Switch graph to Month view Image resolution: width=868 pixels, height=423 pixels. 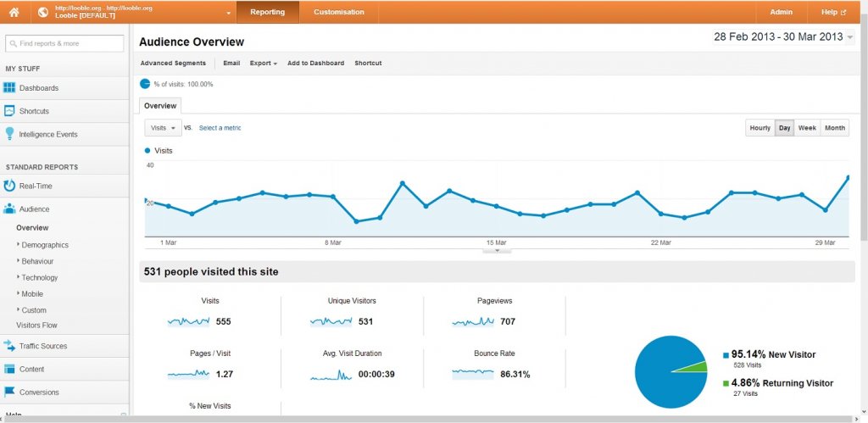[835, 128]
